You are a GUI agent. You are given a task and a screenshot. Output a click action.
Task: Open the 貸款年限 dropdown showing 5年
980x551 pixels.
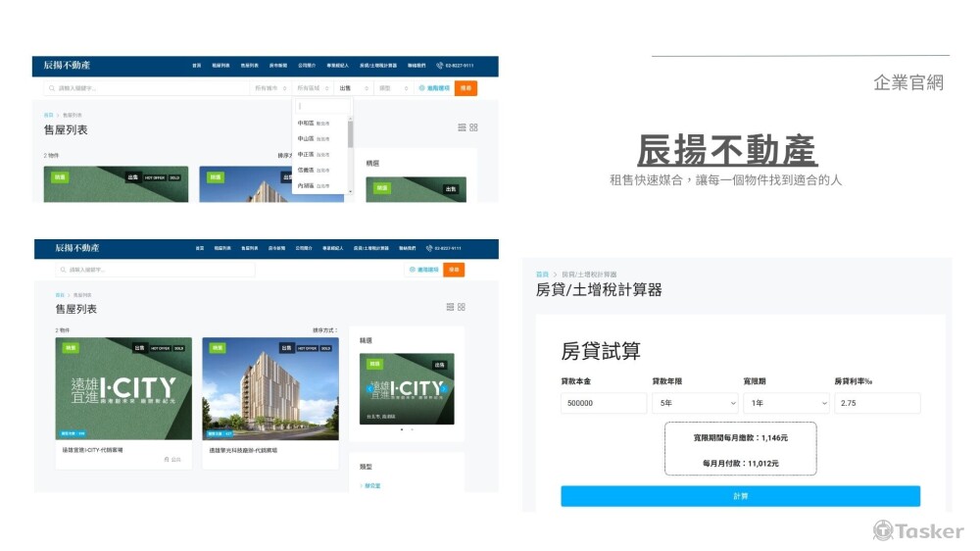pos(695,403)
